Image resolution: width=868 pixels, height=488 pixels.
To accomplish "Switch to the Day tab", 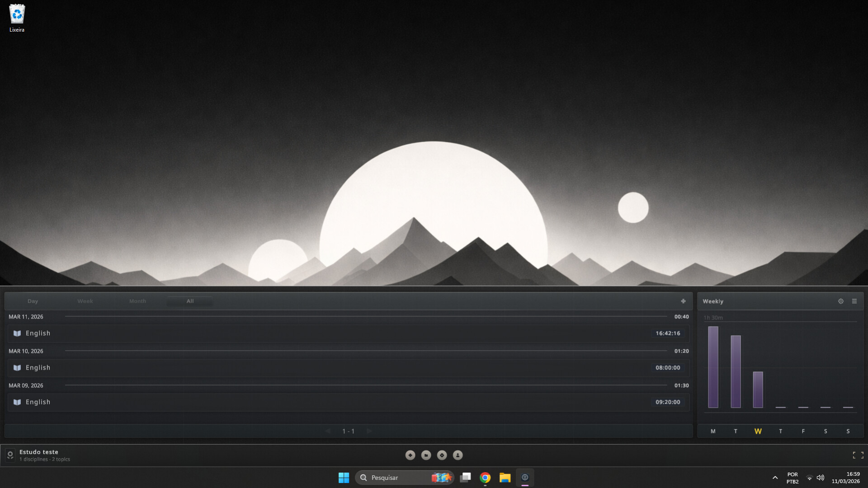I will pyautogui.click(x=33, y=301).
